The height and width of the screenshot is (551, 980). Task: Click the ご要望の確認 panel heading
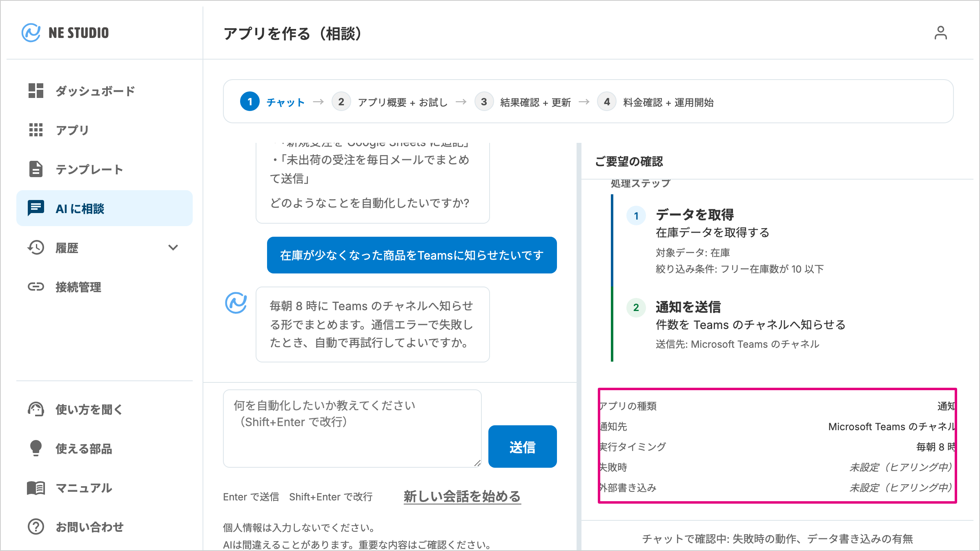(x=629, y=161)
